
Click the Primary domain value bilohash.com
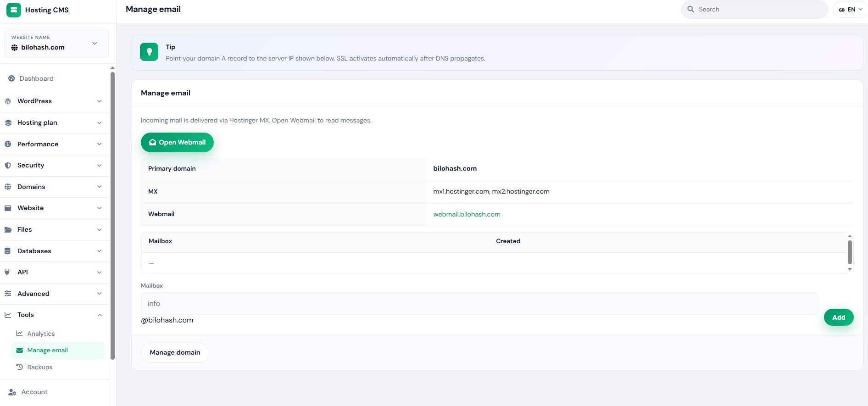[455, 168]
